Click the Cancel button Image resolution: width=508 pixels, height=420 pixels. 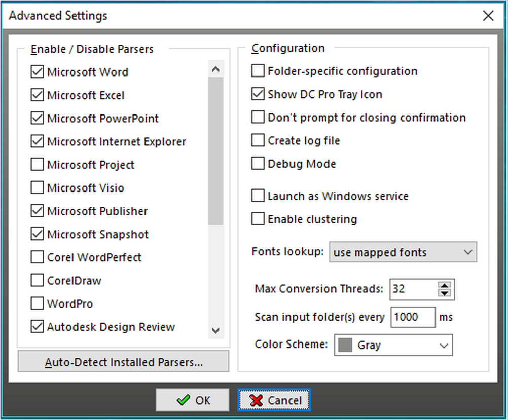pos(274,400)
